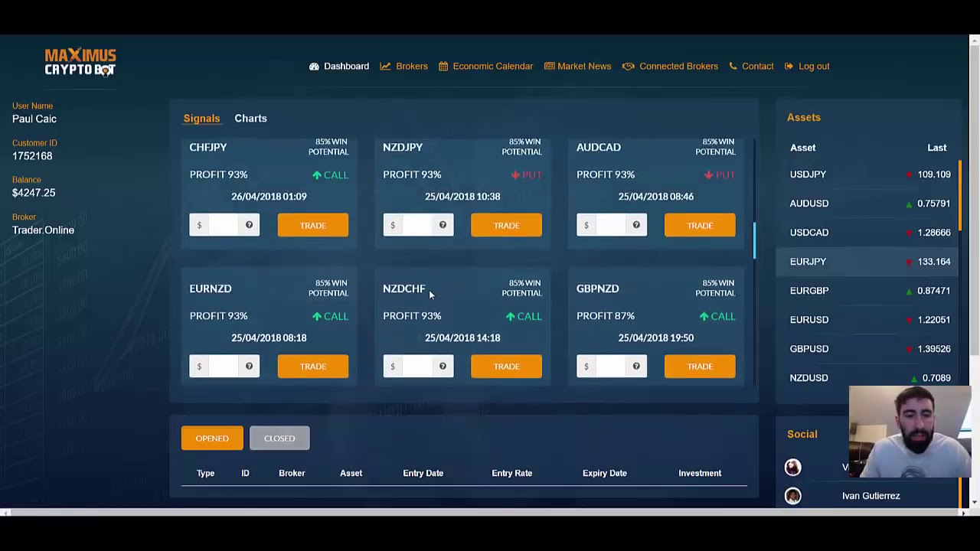
Task: Click the Connected Brokers handshake icon
Action: point(629,67)
